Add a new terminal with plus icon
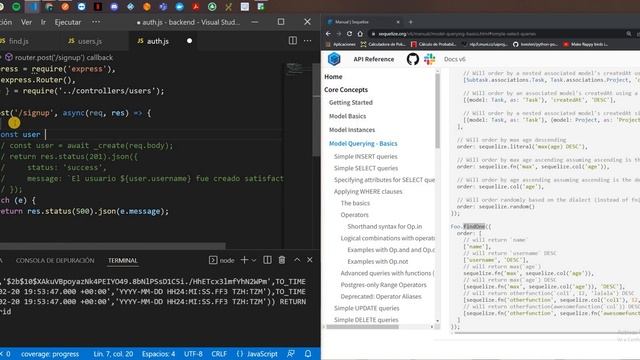Screen dimensions: 640x360 tap(244, 260)
